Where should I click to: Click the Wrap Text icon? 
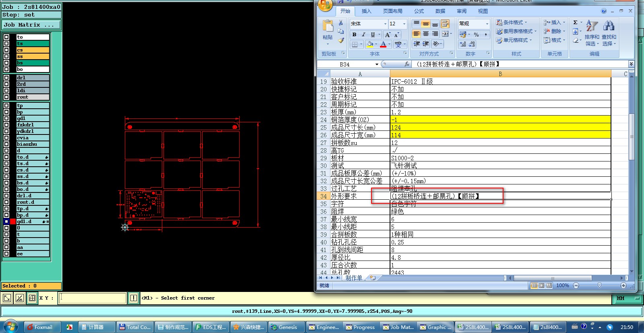click(445, 24)
